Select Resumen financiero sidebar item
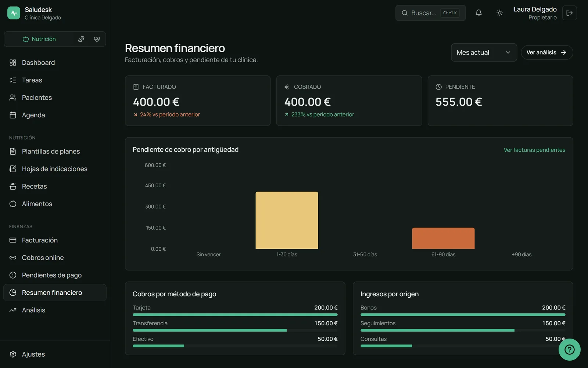Screen dimensions: 588x368 tap(55, 293)
